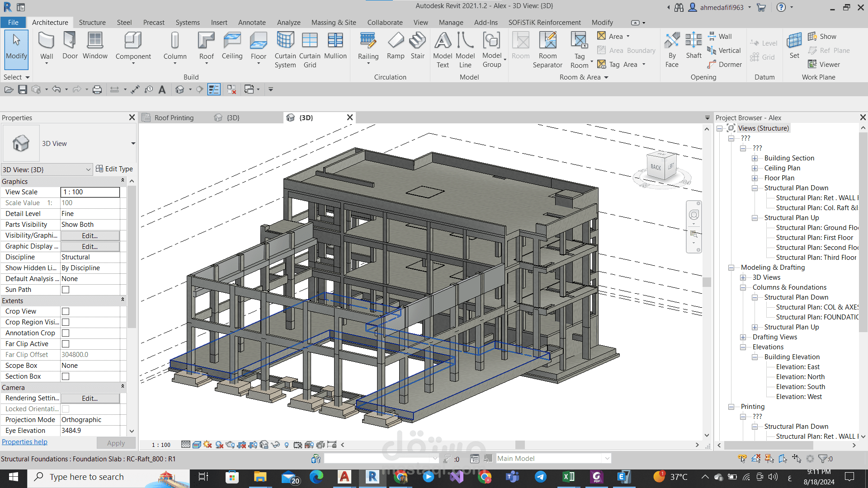Click the View Scale input field
The width and height of the screenshot is (868, 488).
(90, 192)
